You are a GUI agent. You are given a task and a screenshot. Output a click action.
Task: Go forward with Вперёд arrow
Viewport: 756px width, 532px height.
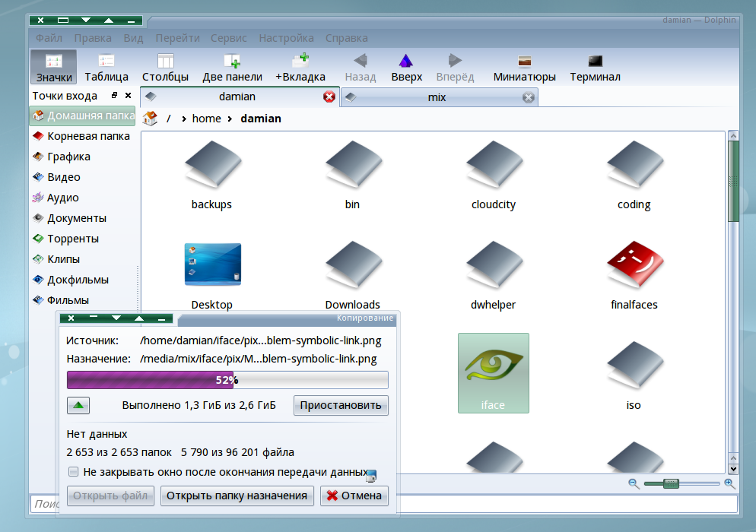point(455,67)
